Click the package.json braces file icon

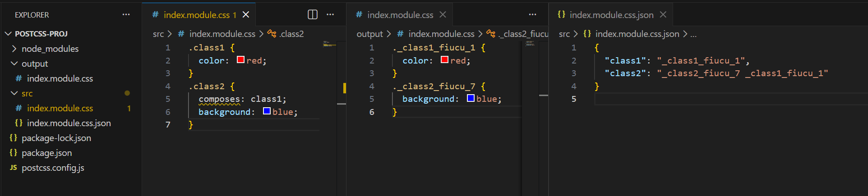[14, 153]
